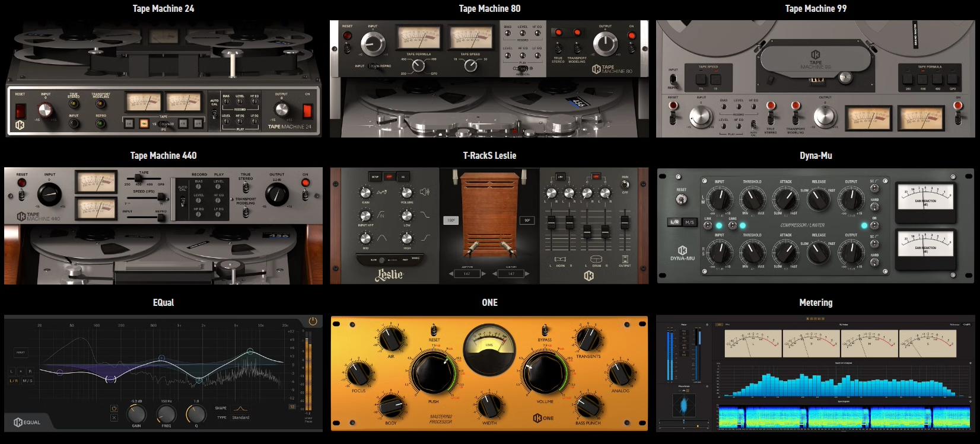
Task: Click the Leslie low shelf curve icon
Action: (x=425, y=215)
